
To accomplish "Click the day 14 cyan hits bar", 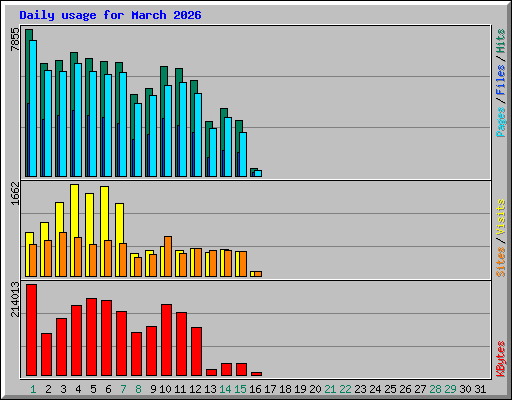I will click(228, 147).
